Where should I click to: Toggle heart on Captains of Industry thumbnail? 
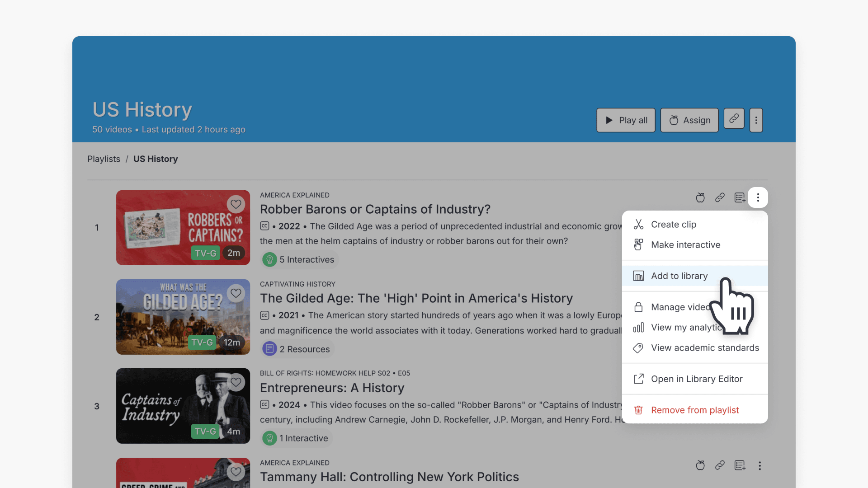pyautogui.click(x=236, y=382)
